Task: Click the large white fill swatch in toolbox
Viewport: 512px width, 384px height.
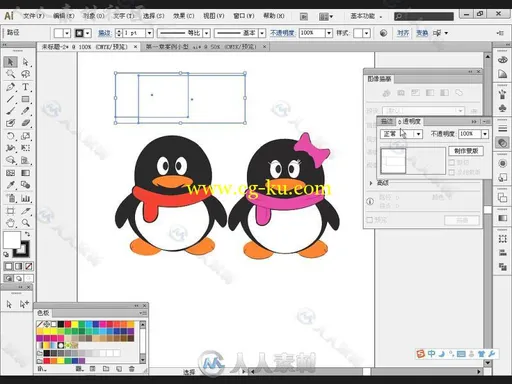Action: 12,240
